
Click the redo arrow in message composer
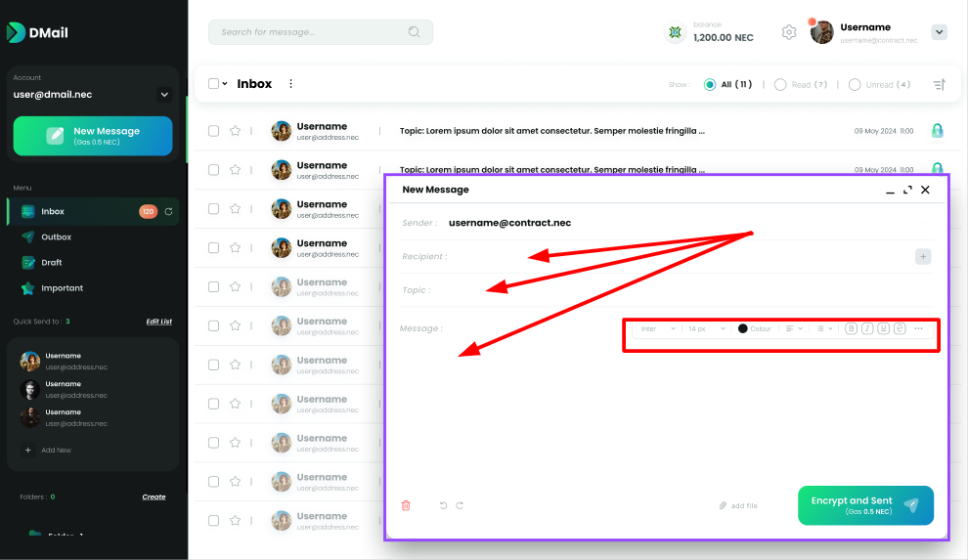pyautogui.click(x=460, y=505)
